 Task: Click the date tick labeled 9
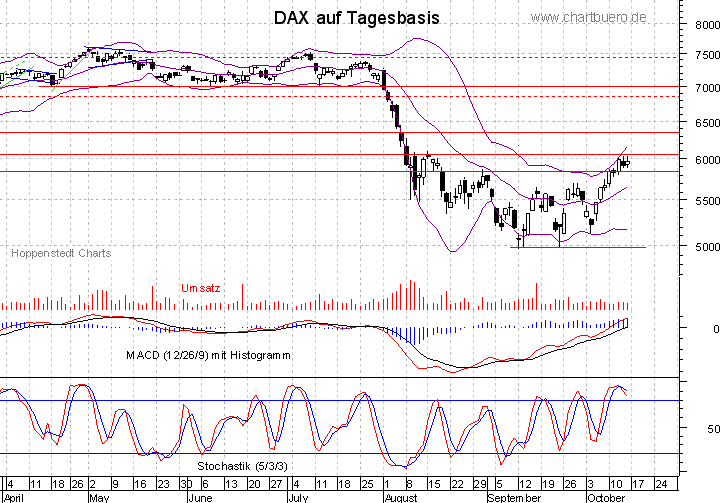116,485
